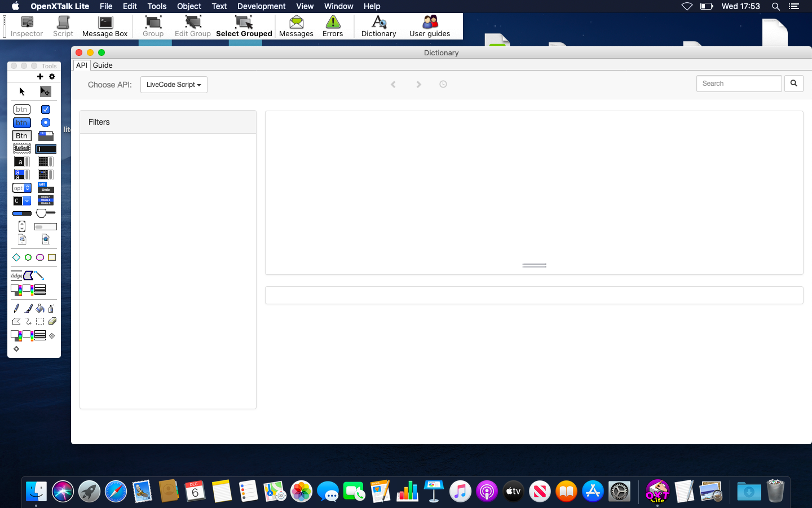Toggle Select Grouped in the toolbar

click(244, 27)
